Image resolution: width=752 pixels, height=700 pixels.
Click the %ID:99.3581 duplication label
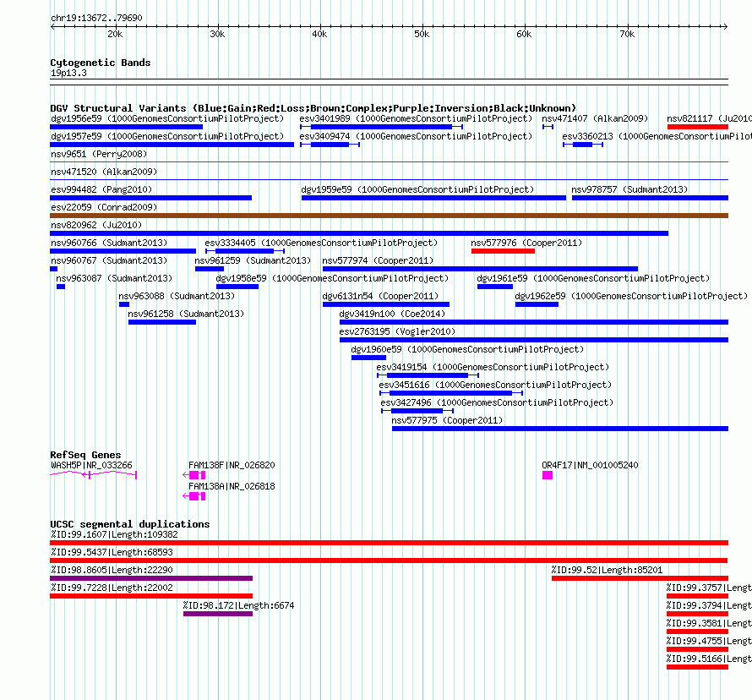click(709, 623)
